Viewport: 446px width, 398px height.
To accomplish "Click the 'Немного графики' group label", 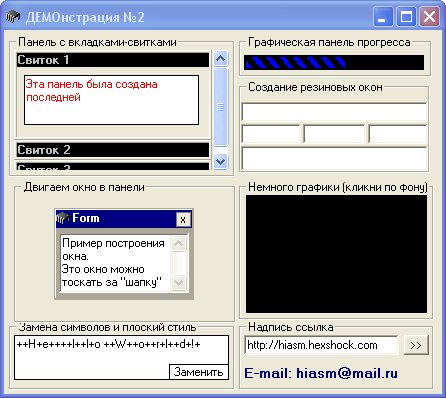I will [338, 187].
